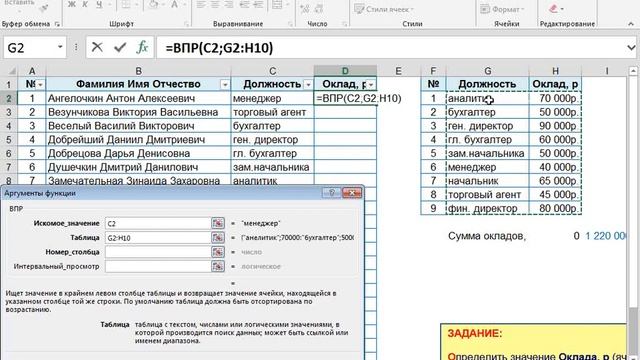Click the Интервальный_просмотр input field

(x=158, y=266)
